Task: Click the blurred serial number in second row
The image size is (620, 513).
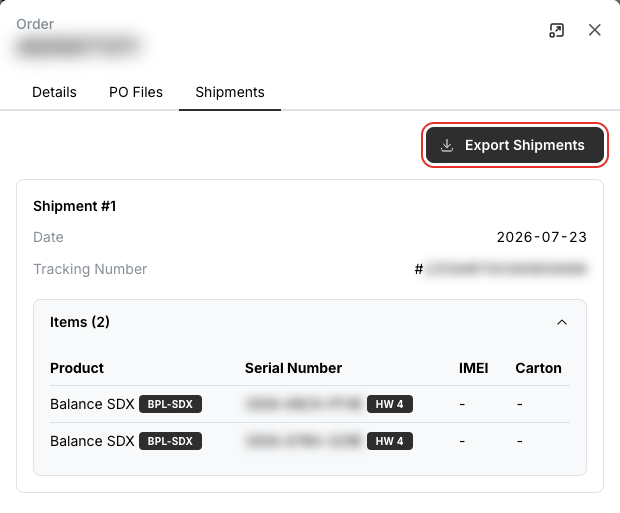Action: click(x=303, y=441)
